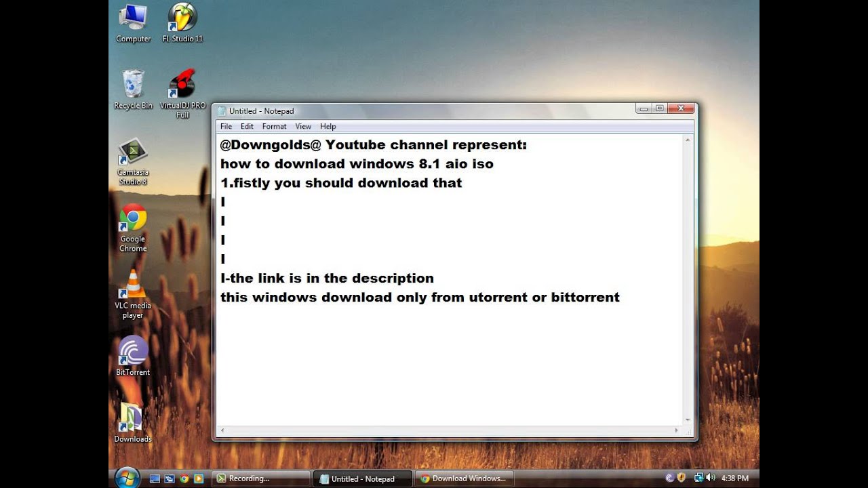Click the horizontal scrollbar left arrow

(x=223, y=430)
